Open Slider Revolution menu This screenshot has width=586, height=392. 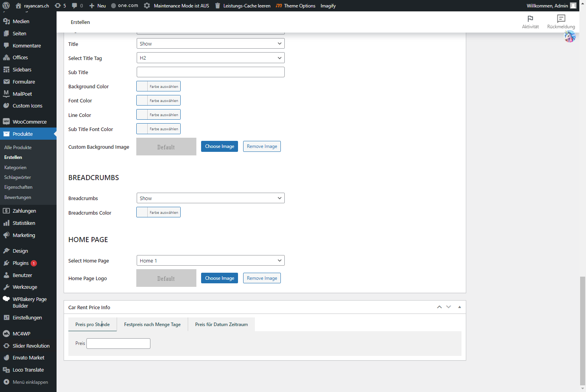click(x=28, y=346)
